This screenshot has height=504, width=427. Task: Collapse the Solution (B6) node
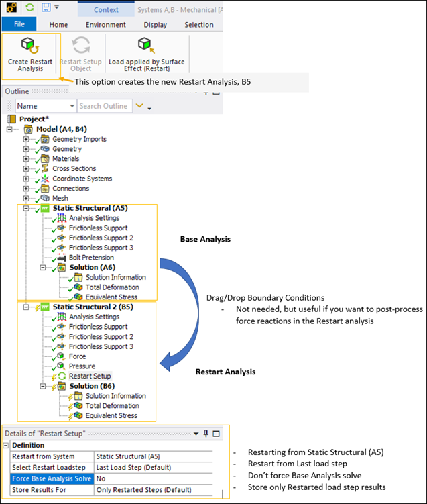(x=43, y=386)
